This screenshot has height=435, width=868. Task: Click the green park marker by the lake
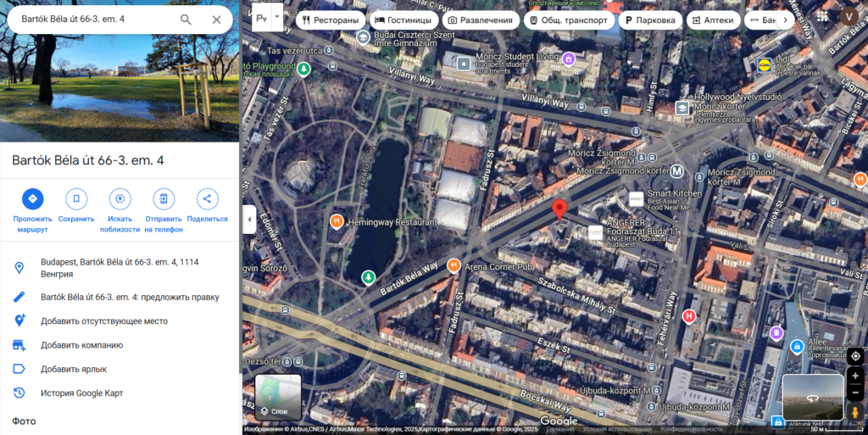[x=368, y=276]
